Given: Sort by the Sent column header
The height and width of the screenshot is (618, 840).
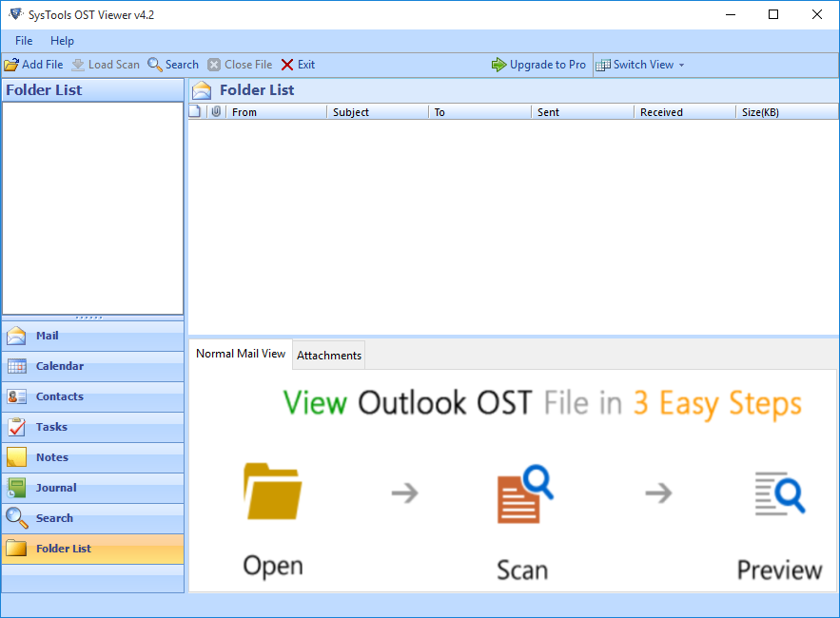Looking at the screenshot, I should click(582, 112).
